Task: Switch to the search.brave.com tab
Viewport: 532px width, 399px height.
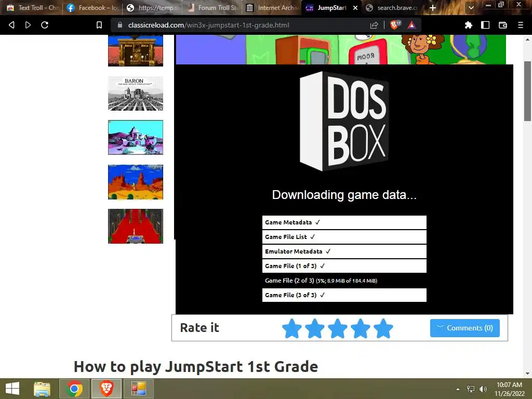Action: point(392,7)
